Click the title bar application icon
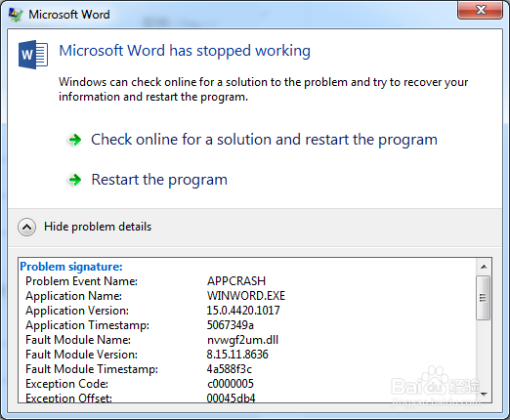 coord(16,15)
